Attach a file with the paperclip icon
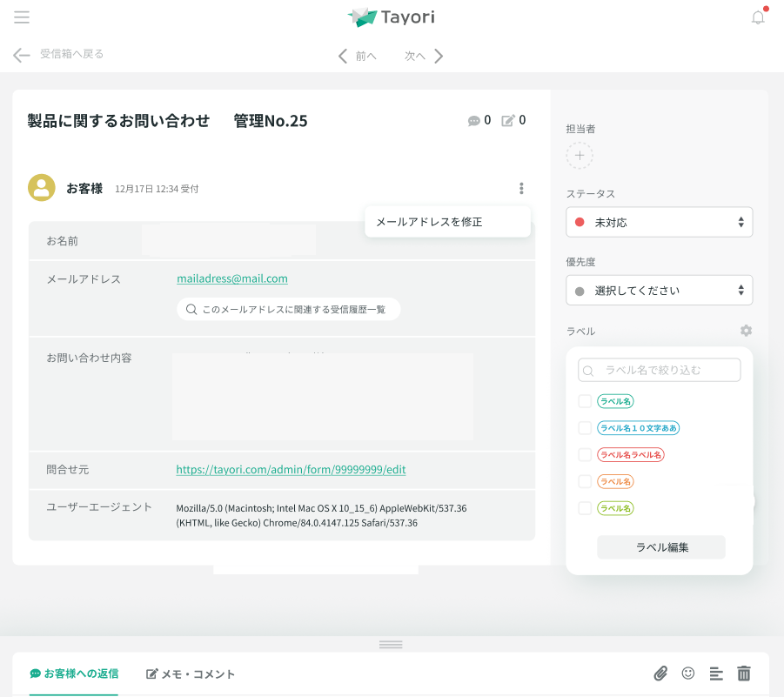Screen dimensions: 784x697 660,674
